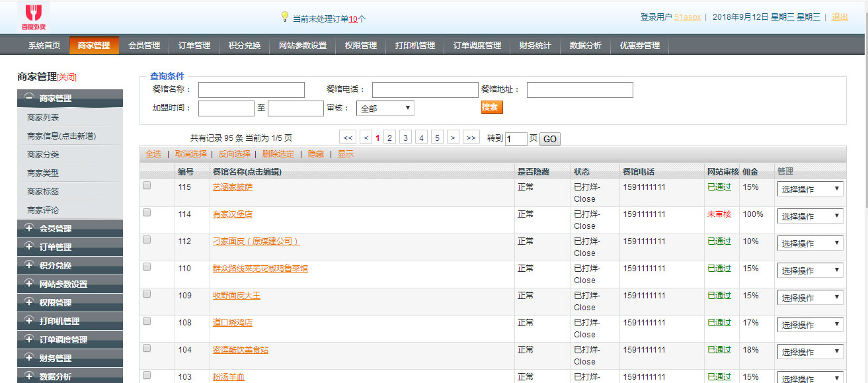Viewport: 868px width, 383px height.
Task: Collapse the 商家管理 sidebar minus icon
Action: tap(28, 98)
